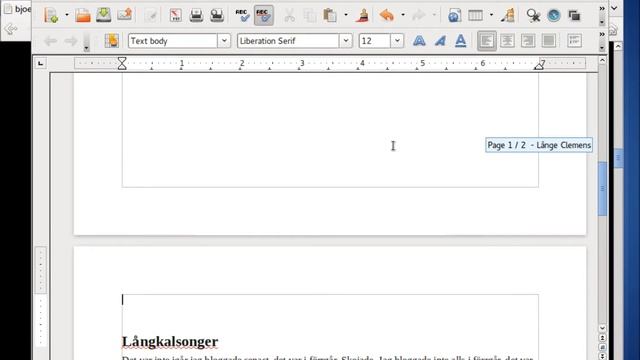Open Page Preview icon
Image resolution: width=640 pixels, height=360 pixels.
tap(217, 16)
